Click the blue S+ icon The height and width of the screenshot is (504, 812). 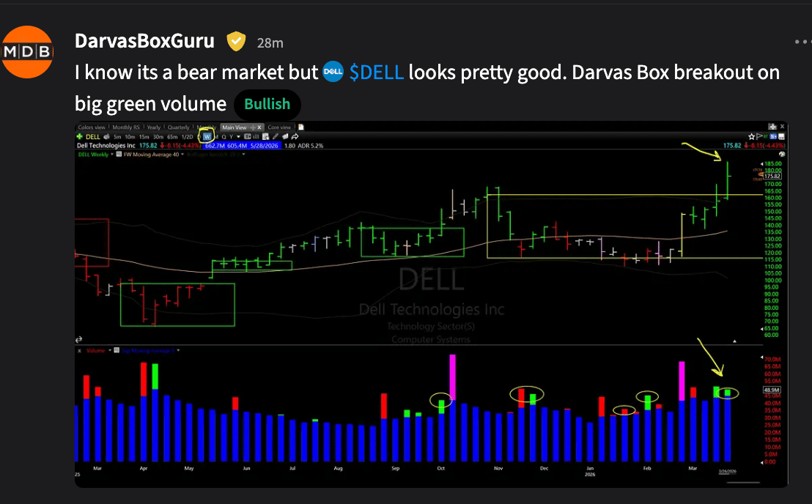tap(773, 136)
